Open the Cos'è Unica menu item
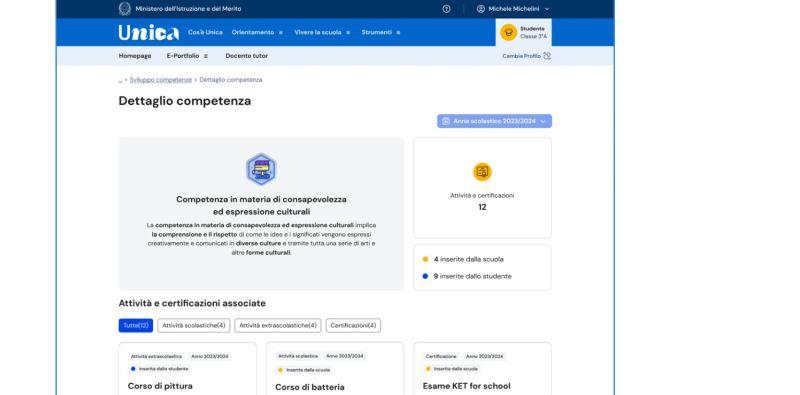This screenshot has width=800, height=395. coord(205,32)
